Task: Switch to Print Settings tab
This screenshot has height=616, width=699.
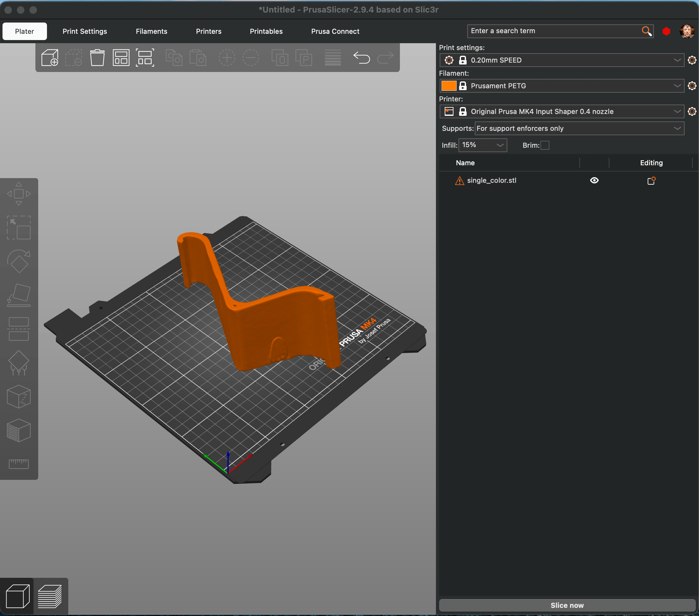Action: point(85,31)
